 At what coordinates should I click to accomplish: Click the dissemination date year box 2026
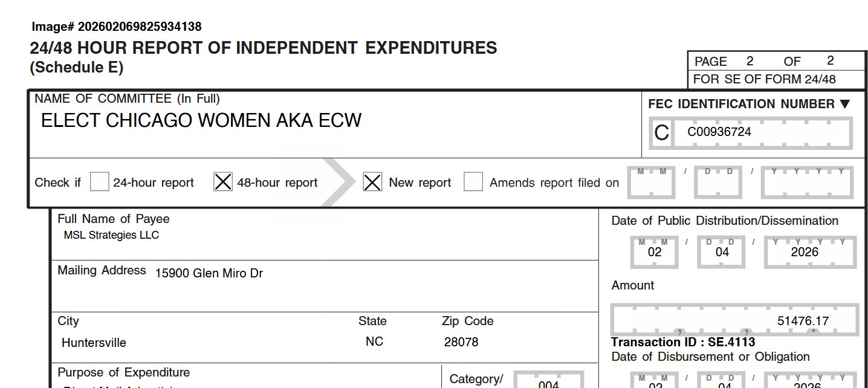(x=805, y=252)
